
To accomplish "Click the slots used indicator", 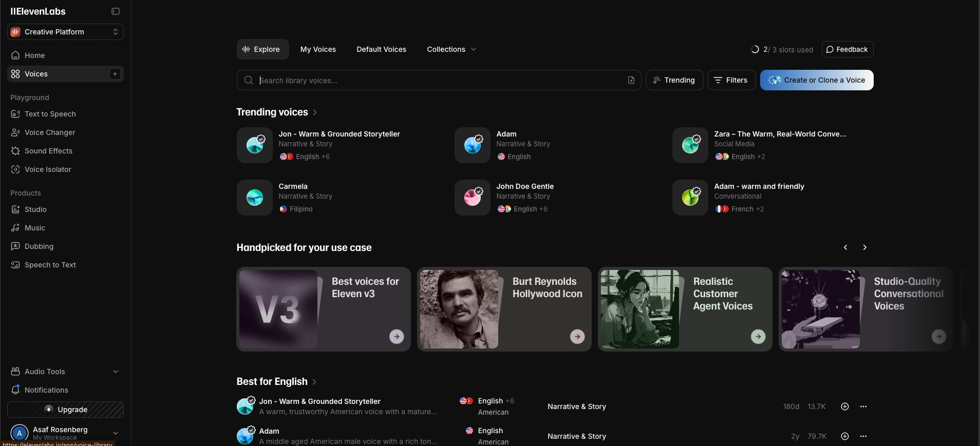I will [x=782, y=50].
